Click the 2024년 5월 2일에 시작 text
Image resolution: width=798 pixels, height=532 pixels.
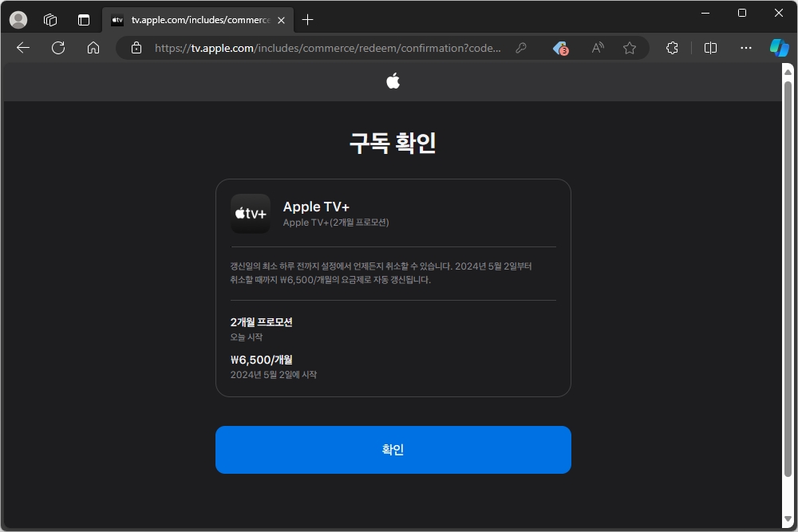273,375
